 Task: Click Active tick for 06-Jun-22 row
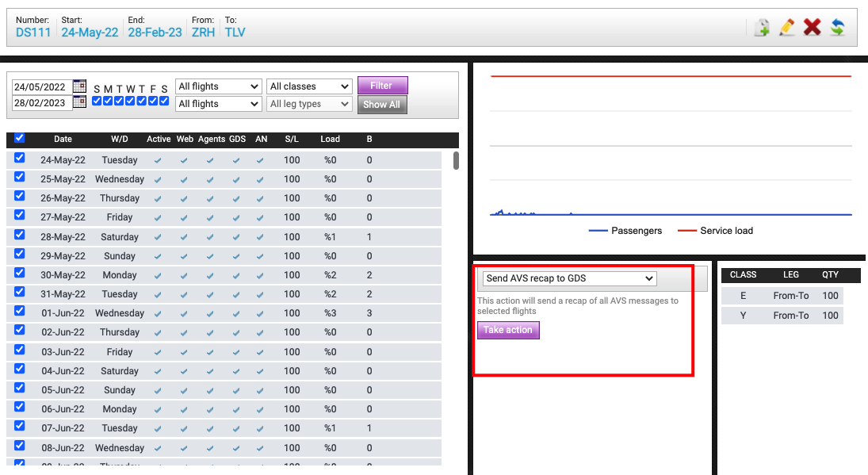[158, 410]
